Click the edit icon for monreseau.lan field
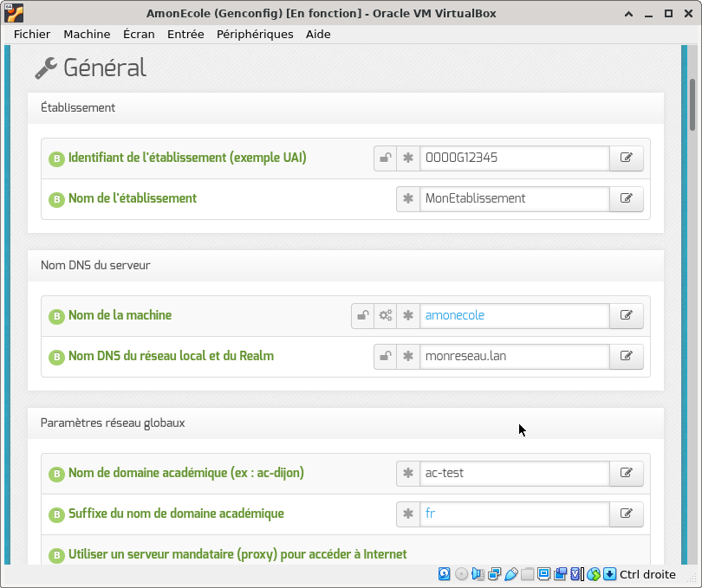Viewport: 702px width, 588px height. (x=627, y=356)
